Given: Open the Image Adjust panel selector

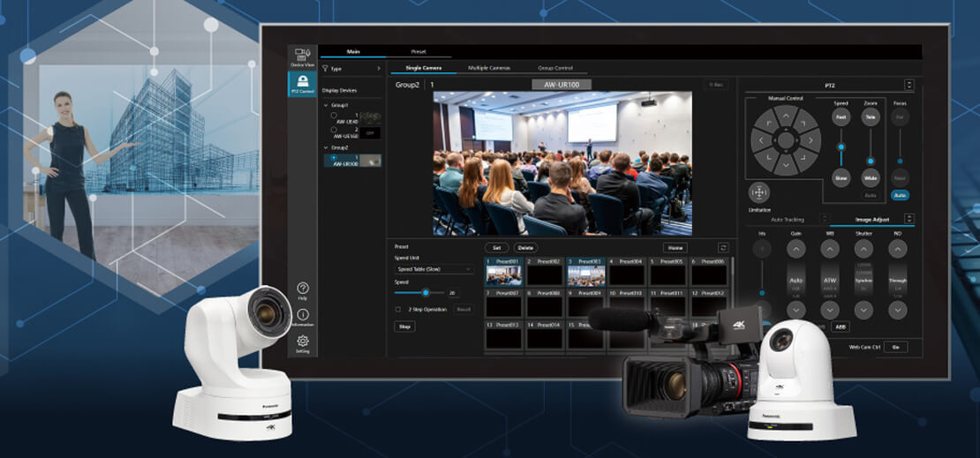Looking at the screenshot, I should [x=909, y=219].
